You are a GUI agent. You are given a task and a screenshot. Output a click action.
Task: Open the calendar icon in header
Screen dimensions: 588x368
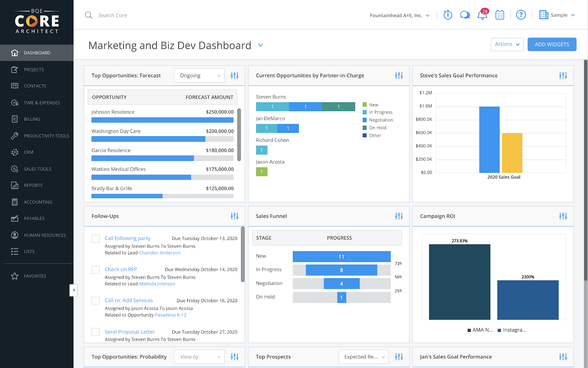pyautogui.click(x=500, y=15)
